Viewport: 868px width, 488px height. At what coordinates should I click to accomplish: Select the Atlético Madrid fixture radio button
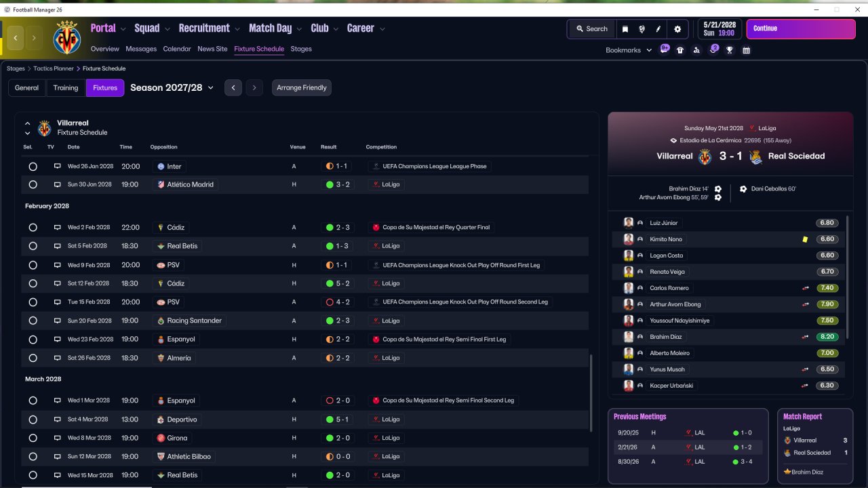[33, 184]
